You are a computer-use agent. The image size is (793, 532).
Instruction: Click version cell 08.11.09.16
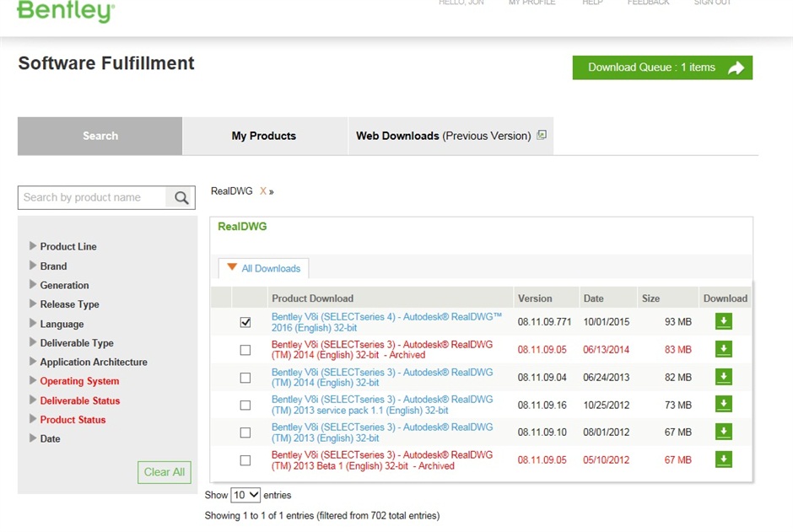click(x=542, y=406)
